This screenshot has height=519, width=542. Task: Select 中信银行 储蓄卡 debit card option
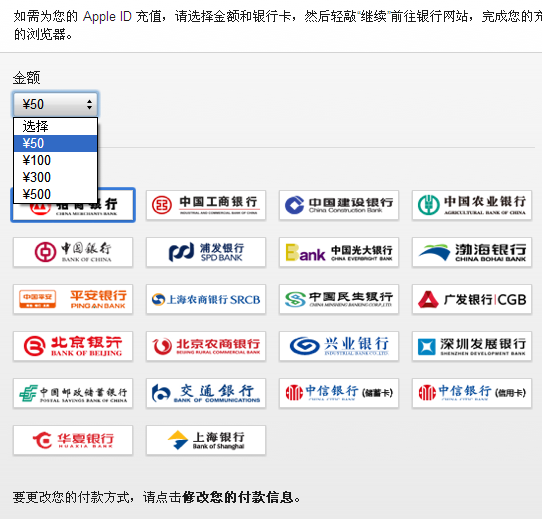[x=339, y=393]
